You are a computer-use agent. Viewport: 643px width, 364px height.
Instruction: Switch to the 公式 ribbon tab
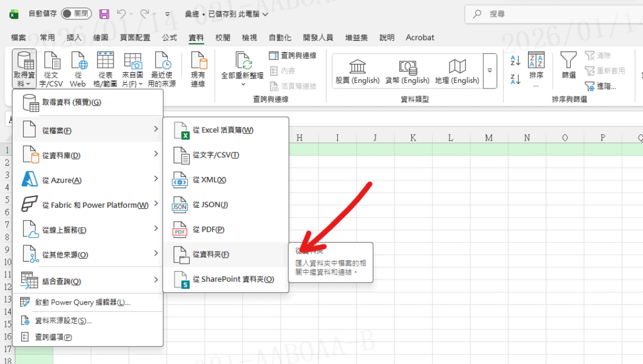(x=170, y=38)
